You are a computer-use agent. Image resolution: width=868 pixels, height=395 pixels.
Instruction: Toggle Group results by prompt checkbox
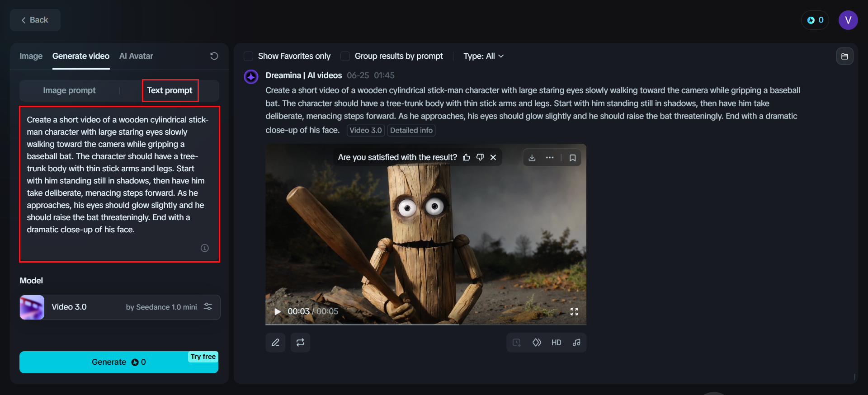click(345, 56)
